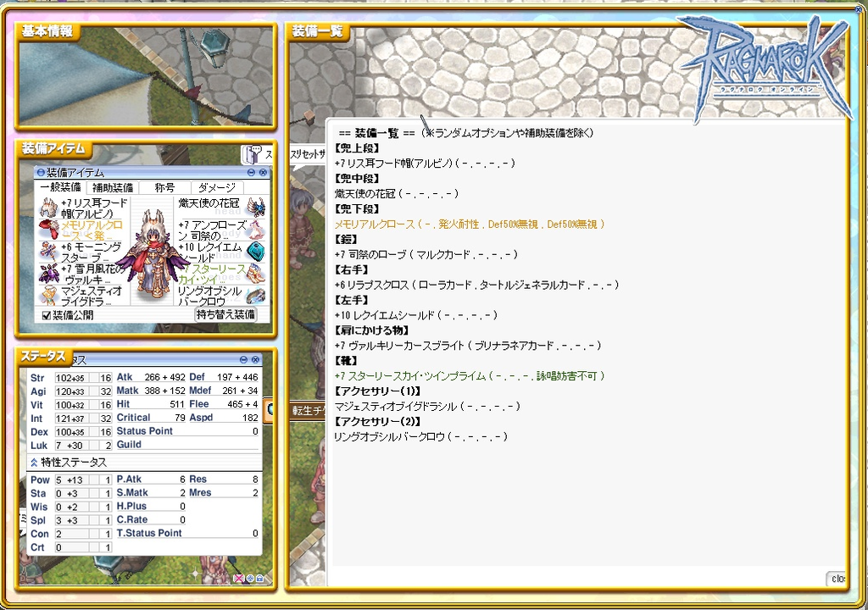Select the メモリアルクロース red scarf icon
868x610 pixels.
(48, 229)
